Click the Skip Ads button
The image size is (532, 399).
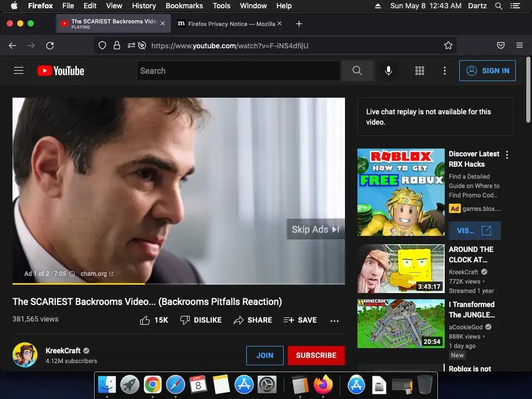tap(315, 229)
